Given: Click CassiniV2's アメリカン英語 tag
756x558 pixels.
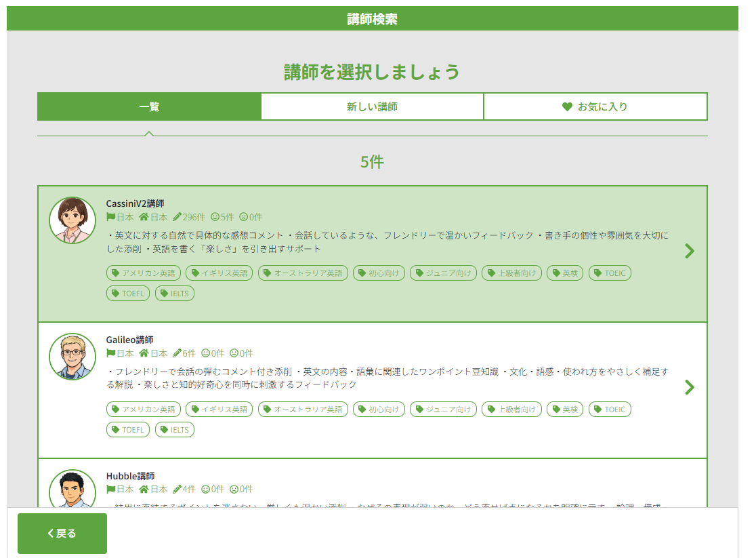Looking at the screenshot, I should [x=143, y=273].
